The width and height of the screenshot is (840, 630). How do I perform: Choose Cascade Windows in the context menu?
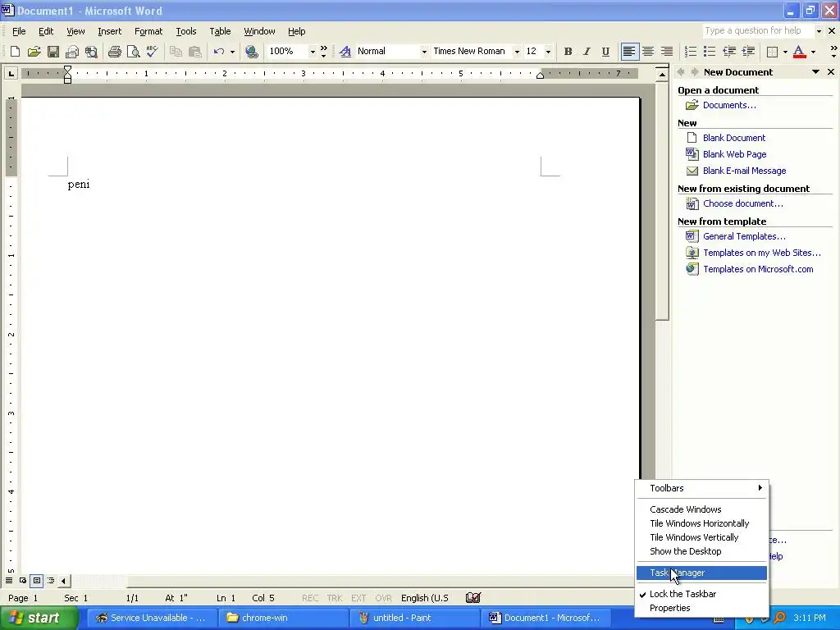point(702,509)
